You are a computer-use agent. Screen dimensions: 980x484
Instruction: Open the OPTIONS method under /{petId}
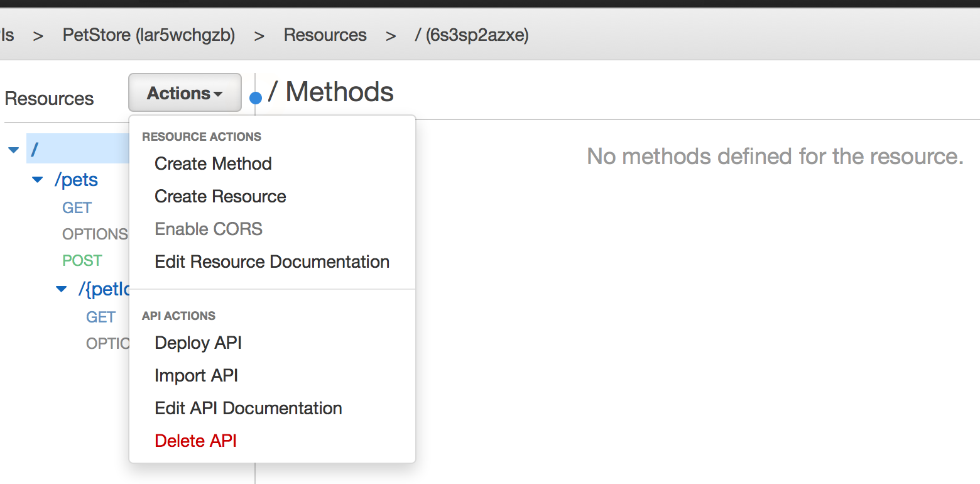click(x=107, y=343)
